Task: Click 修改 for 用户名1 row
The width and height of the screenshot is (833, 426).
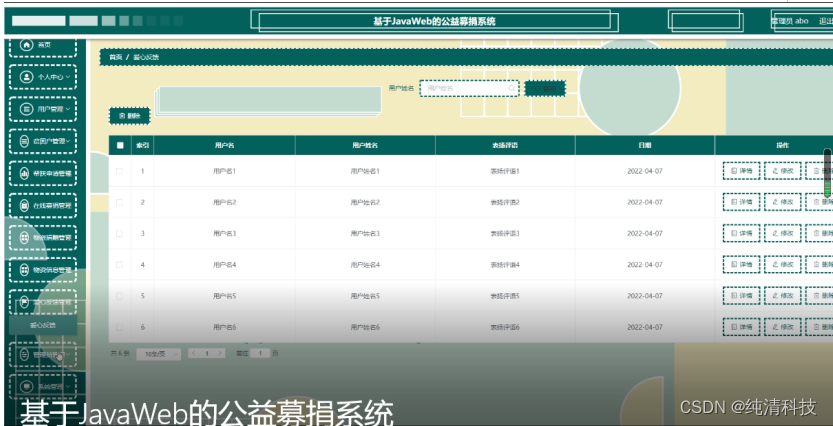Action: point(783,171)
